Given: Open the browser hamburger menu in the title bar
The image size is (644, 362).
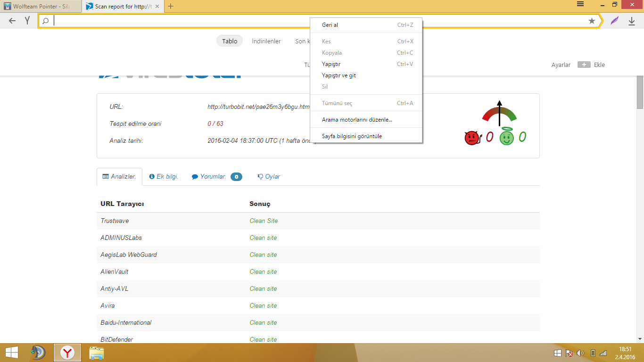Looking at the screenshot, I should tap(580, 4).
